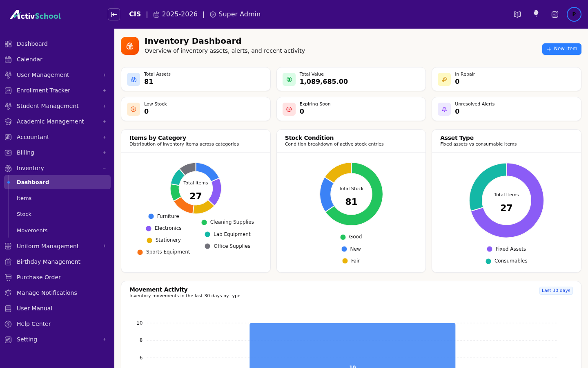Click the Help Center question mark icon

click(x=8, y=324)
